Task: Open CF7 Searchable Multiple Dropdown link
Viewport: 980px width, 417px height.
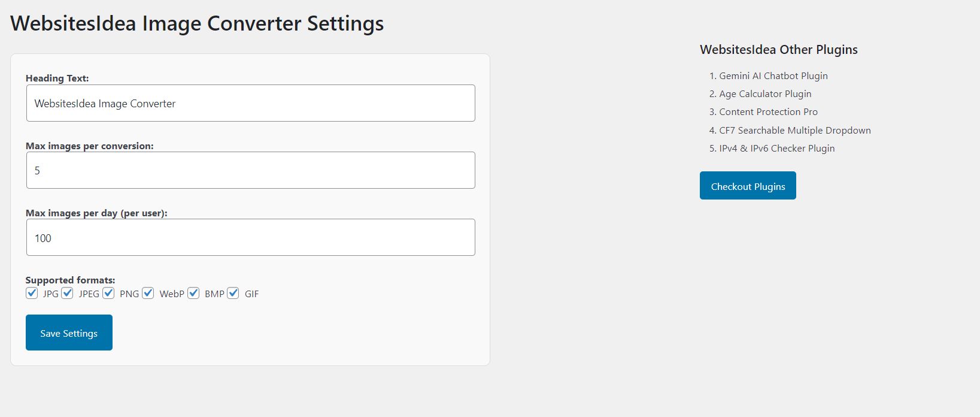Action: pos(794,131)
